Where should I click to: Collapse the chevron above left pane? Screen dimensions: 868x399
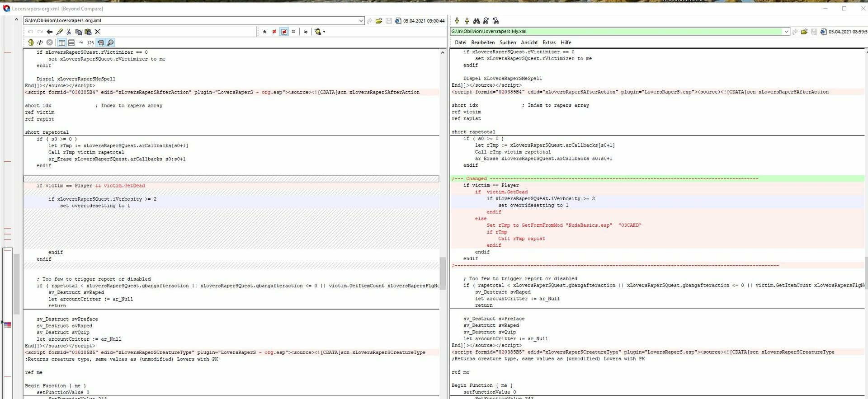16,19
